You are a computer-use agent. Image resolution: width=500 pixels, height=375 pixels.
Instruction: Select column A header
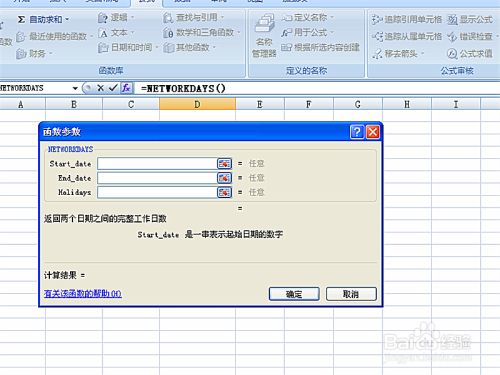(21, 104)
